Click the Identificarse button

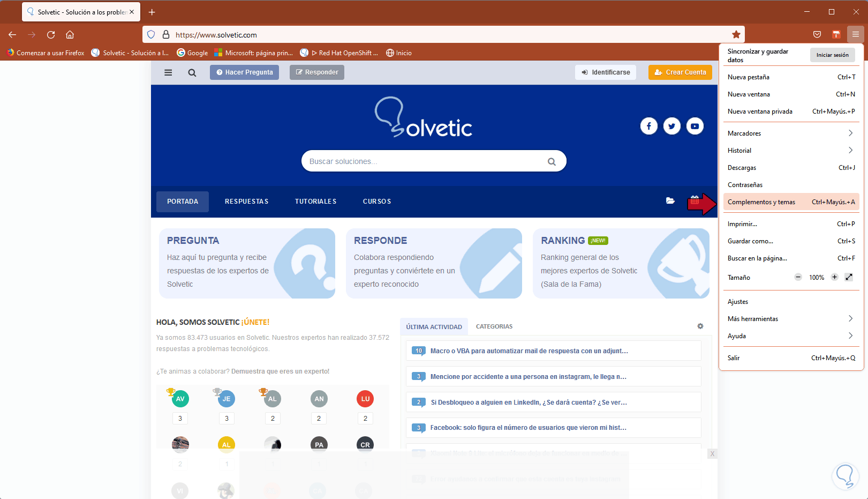click(x=606, y=72)
